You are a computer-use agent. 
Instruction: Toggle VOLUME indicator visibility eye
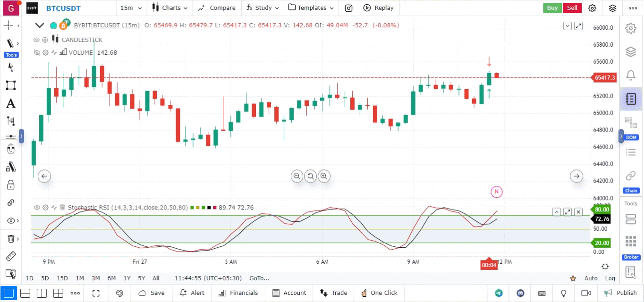click(x=36, y=53)
